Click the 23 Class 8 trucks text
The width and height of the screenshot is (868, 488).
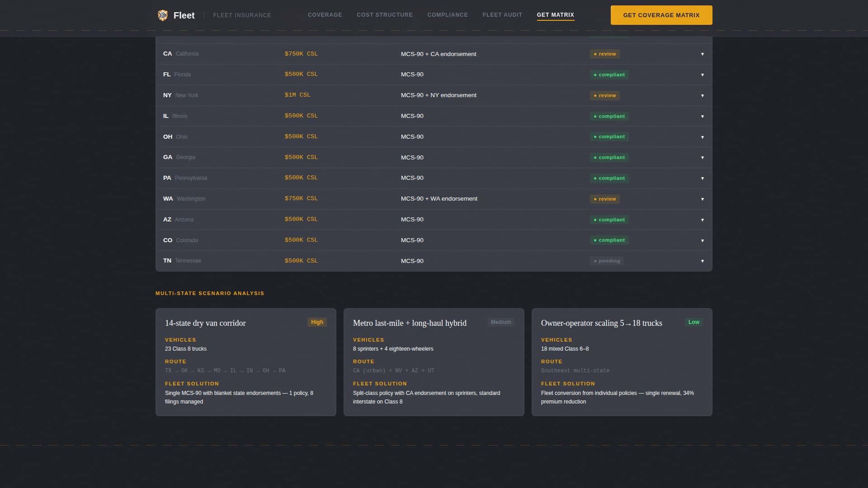pos(186,349)
